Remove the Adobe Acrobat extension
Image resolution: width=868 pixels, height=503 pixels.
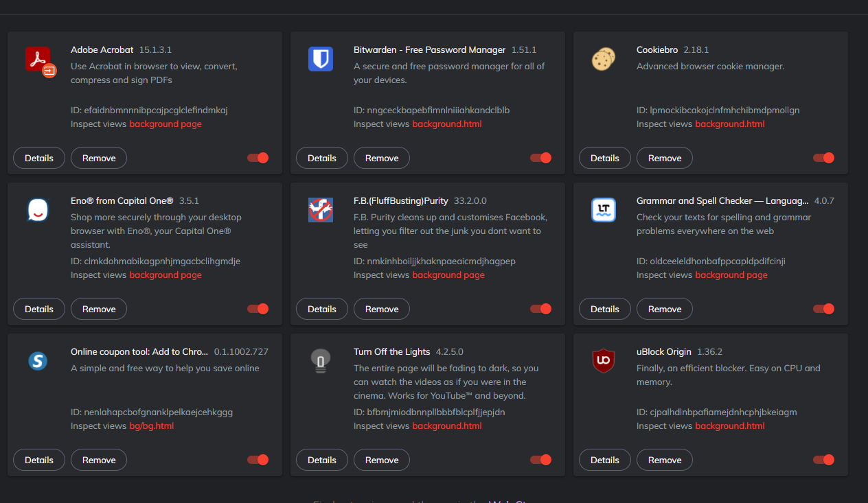point(99,158)
